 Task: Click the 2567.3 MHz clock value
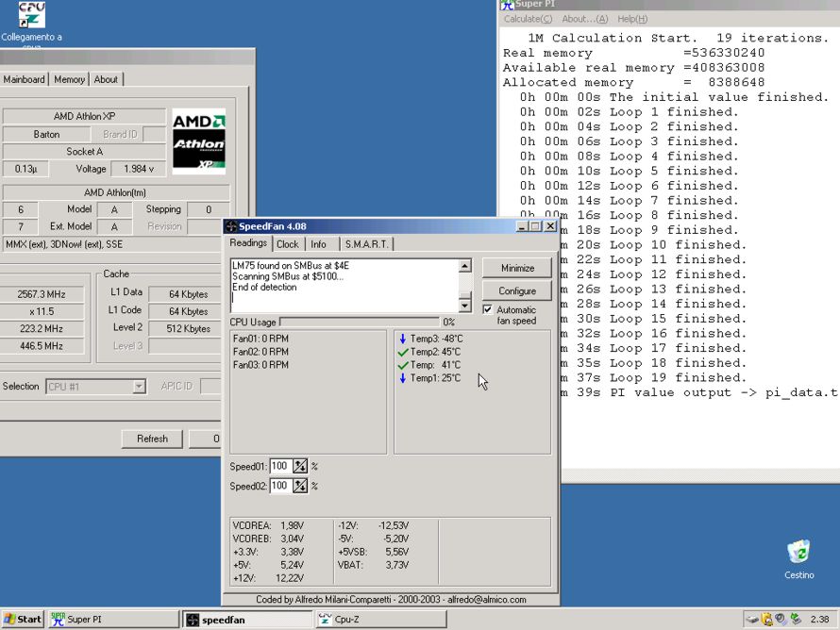tap(42, 294)
